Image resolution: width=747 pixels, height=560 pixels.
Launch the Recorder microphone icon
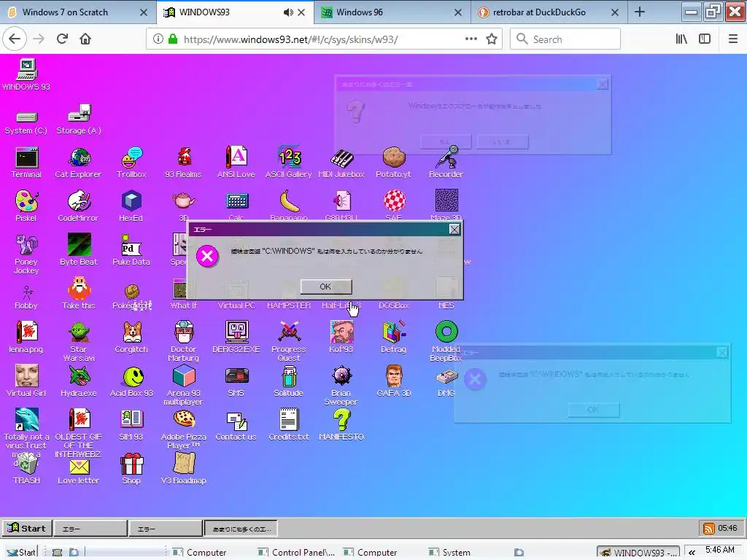446,163
